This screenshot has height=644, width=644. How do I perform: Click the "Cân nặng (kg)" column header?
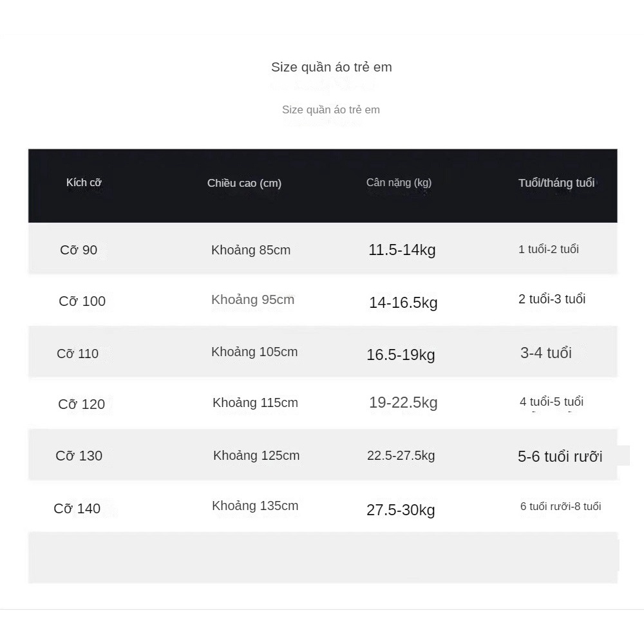click(399, 182)
